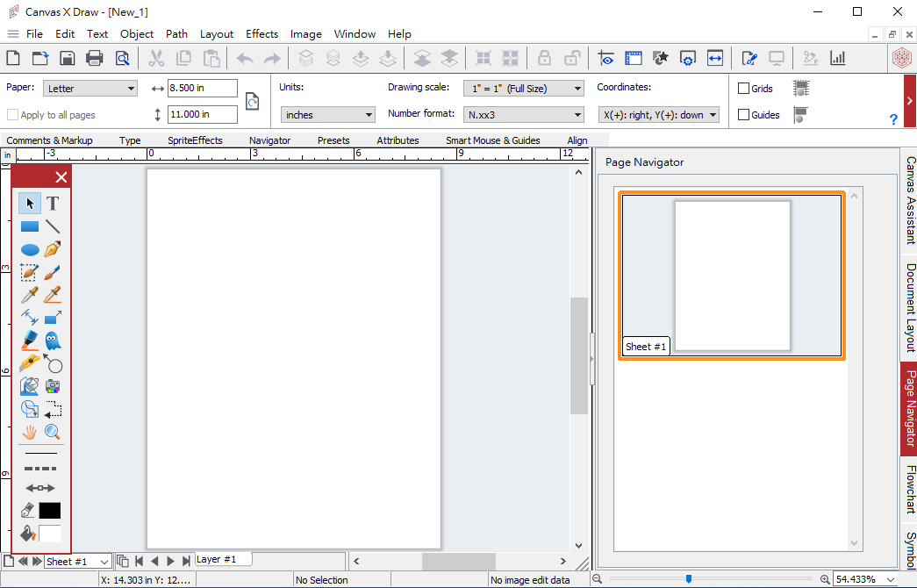Click the Smart Mouse & Guides button
The image size is (917, 588).
(x=492, y=140)
